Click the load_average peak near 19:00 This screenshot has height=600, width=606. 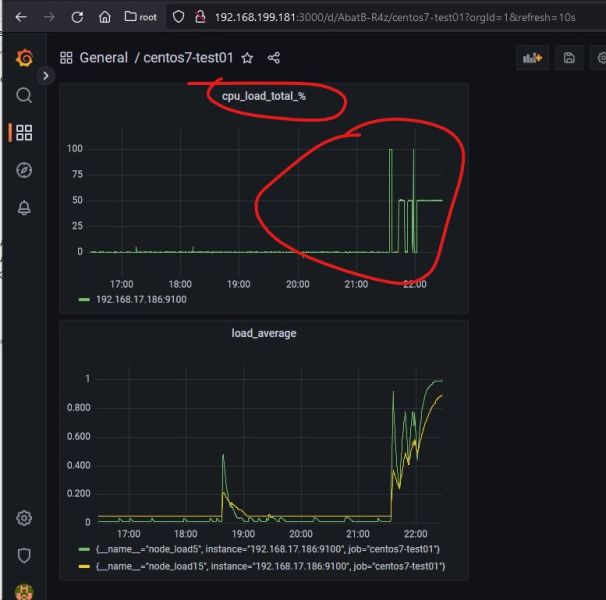[223, 455]
